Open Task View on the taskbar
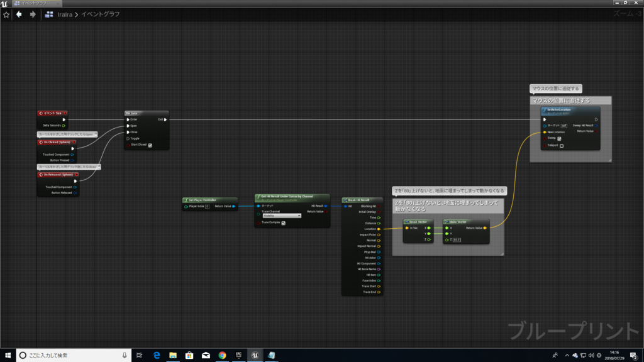The width and height of the screenshot is (644, 362). click(x=140, y=356)
